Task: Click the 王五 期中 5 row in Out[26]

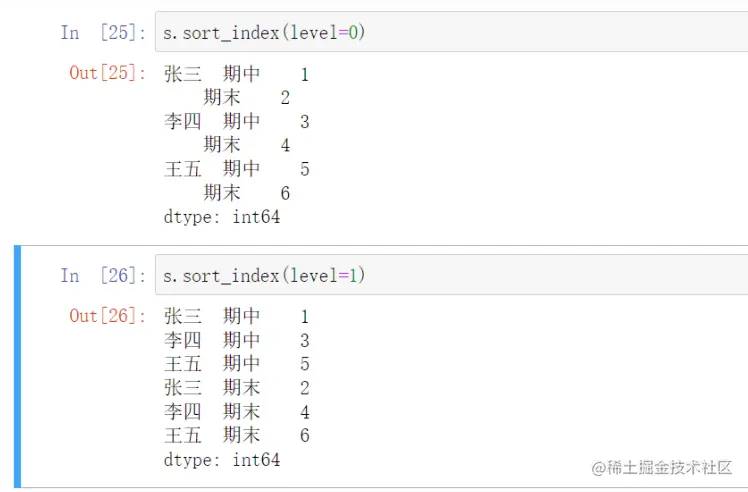Action: pos(236,364)
